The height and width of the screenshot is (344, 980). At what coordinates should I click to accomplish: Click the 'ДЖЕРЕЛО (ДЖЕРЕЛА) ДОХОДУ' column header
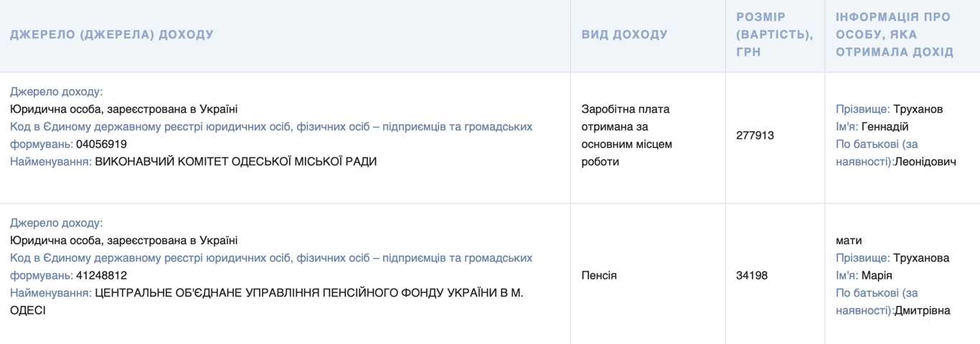112,34
